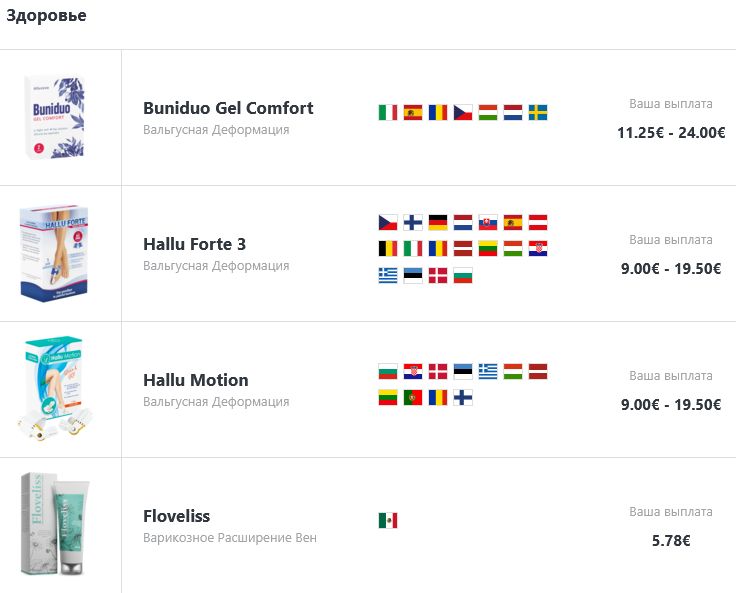The height and width of the screenshot is (593, 736).
Task: Select the Austria flag icon
Action: (538, 223)
